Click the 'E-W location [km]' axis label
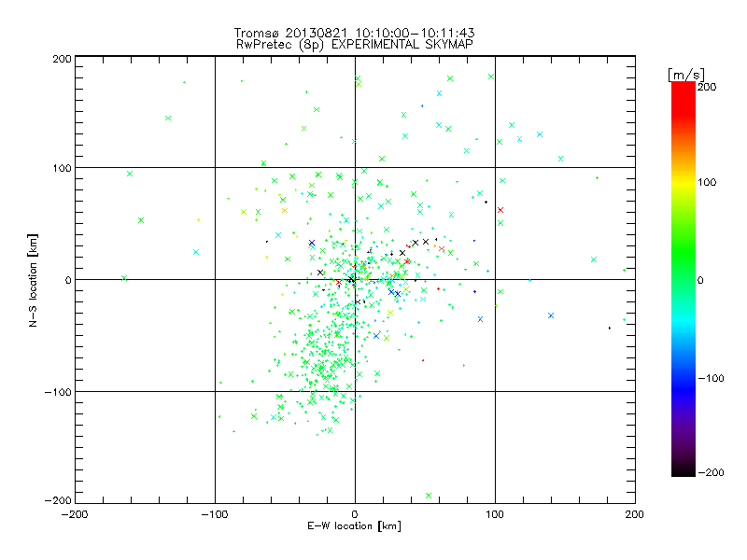Screen dimensions: 747x560 pos(354,526)
